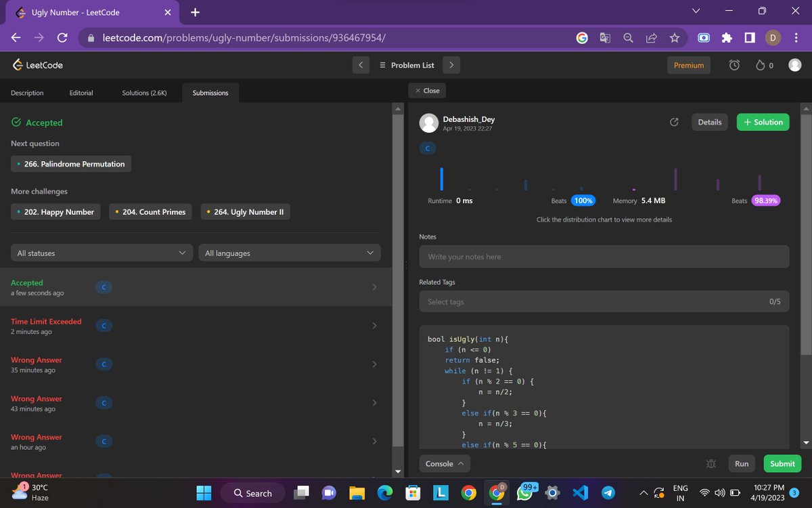Click the address bar URL

pyautogui.click(x=244, y=38)
